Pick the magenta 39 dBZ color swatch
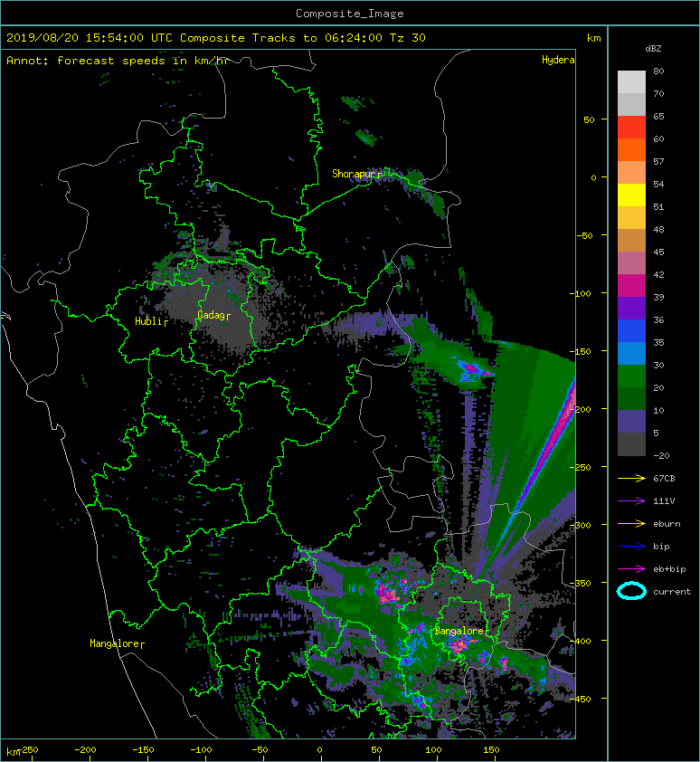Image resolution: width=700 pixels, height=762 pixels. pos(631,286)
